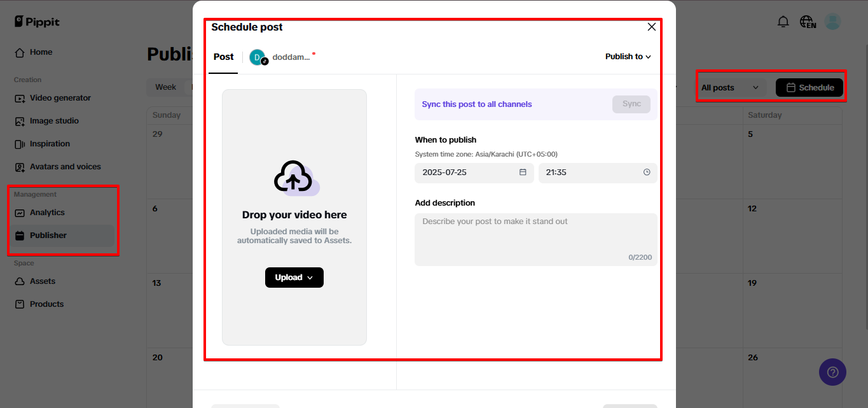Open the help question mark button
The width and height of the screenshot is (868, 408).
pos(832,372)
